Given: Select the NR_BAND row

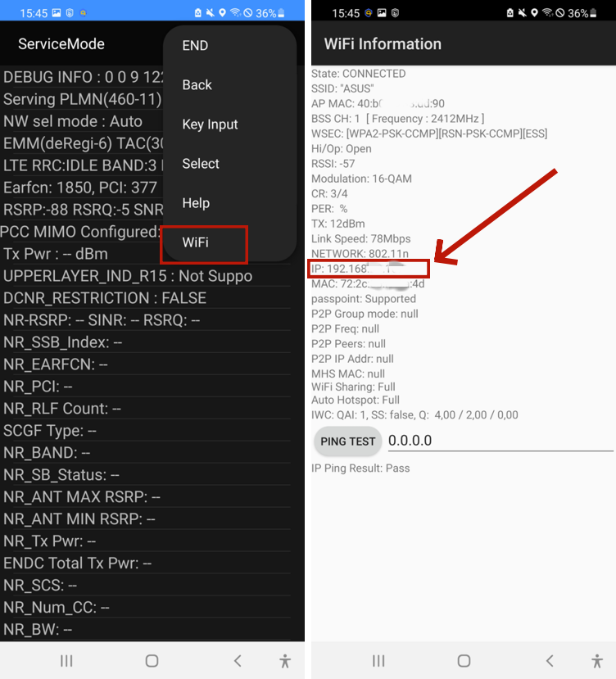Looking at the screenshot, I should [x=145, y=452].
